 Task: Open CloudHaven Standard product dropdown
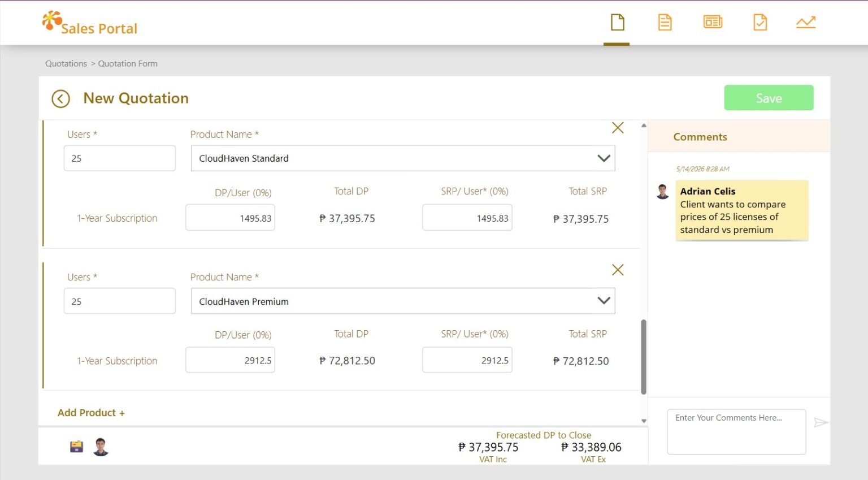(x=403, y=158)
